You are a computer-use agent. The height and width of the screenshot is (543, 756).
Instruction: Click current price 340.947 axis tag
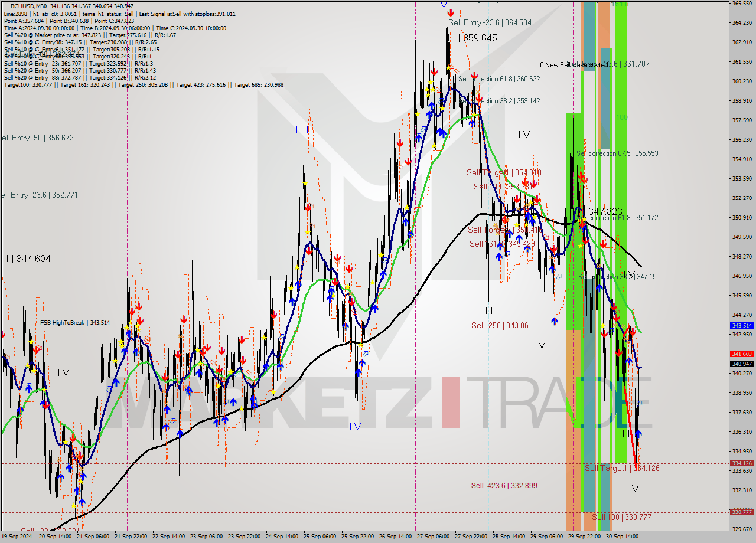coord(742,364)
